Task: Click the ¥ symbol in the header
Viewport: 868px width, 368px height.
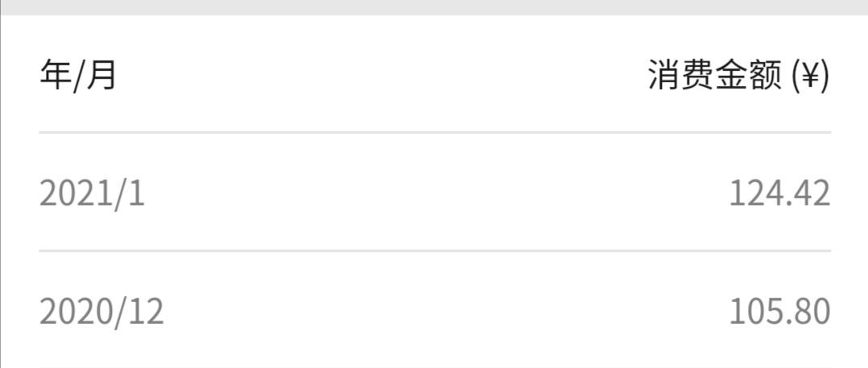Action: (810, 76)
